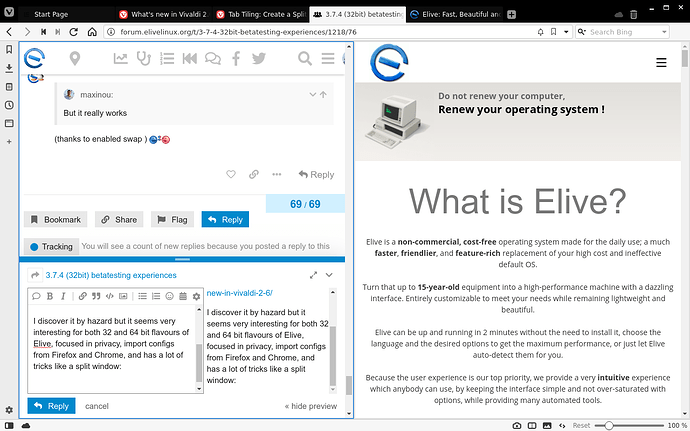Insert bulleted list in editor
Viewport: 690px width, 431px height.
(x=142, y=296)
